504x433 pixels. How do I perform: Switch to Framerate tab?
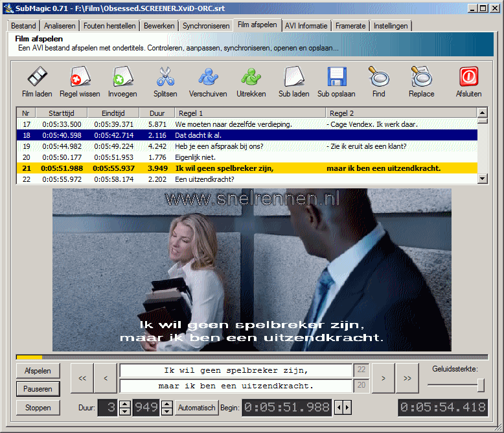pyautogui.click(x=350, y=26)
